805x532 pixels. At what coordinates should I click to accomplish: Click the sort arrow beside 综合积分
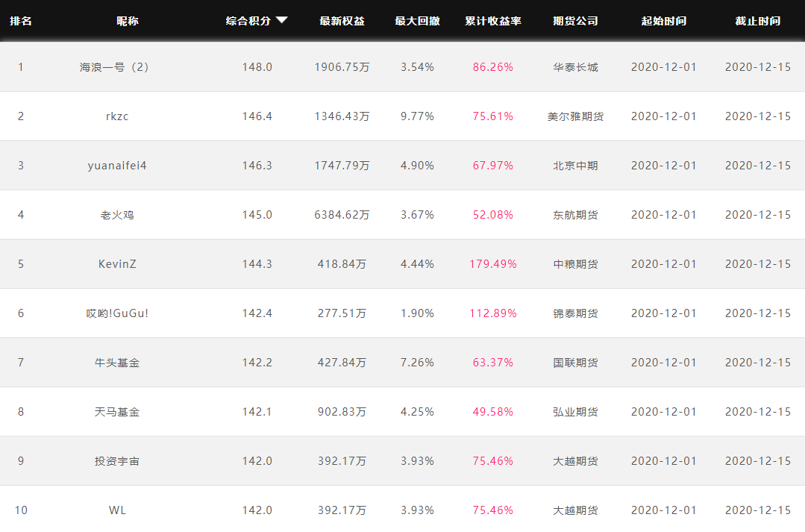point(281,20)
